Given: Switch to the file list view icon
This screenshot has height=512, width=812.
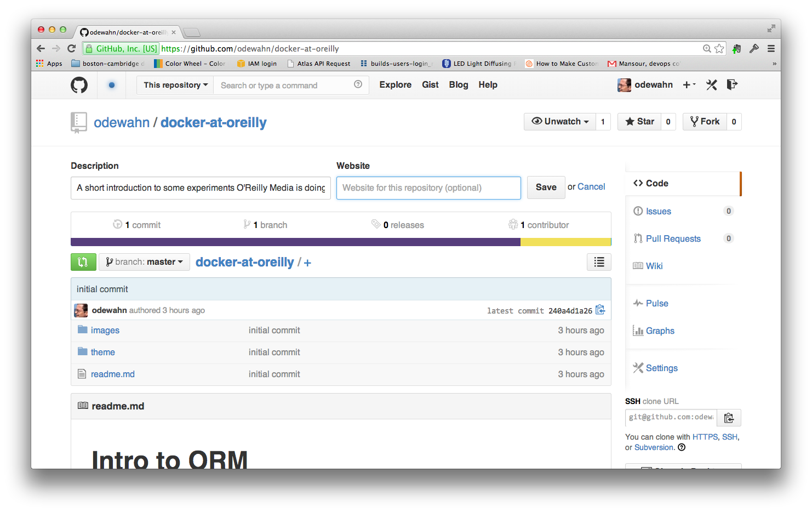Looking at the screenshot, I should (x=599, y=262).
